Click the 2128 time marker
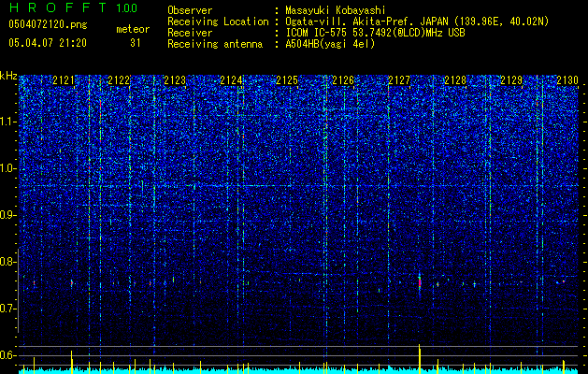This screenshot has width=588, height=374. [x=455, y=80]
